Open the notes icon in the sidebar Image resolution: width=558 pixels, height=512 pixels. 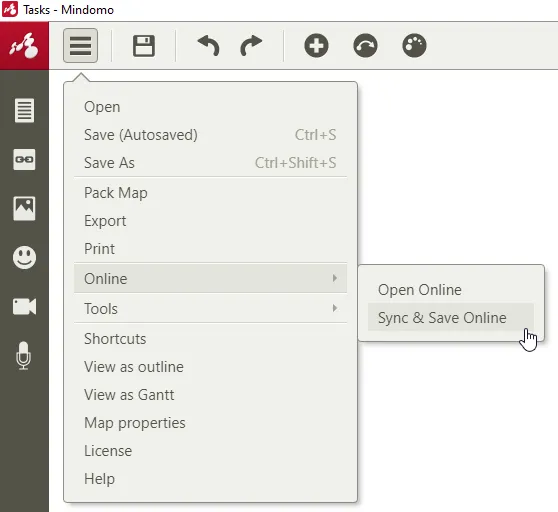pos(25,111)
